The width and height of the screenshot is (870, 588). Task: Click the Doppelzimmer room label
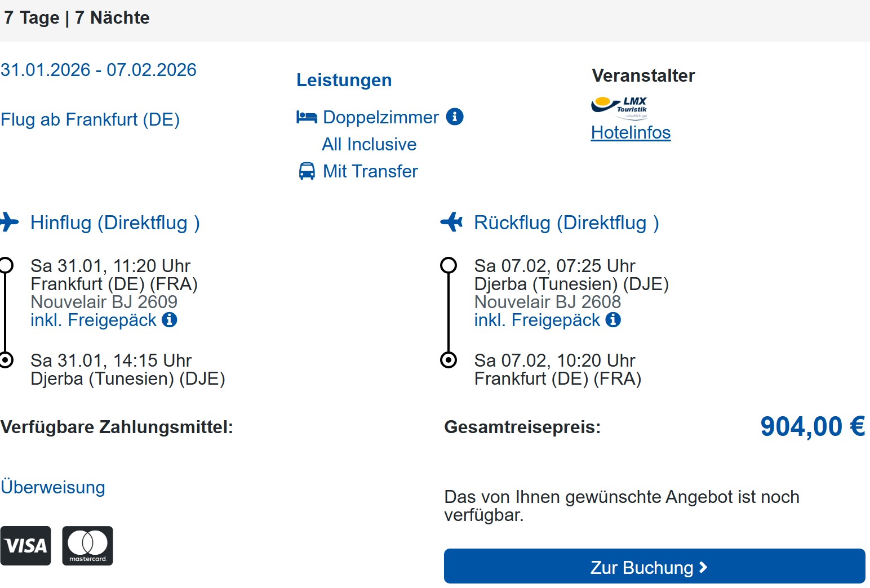(x=380, y=117)
